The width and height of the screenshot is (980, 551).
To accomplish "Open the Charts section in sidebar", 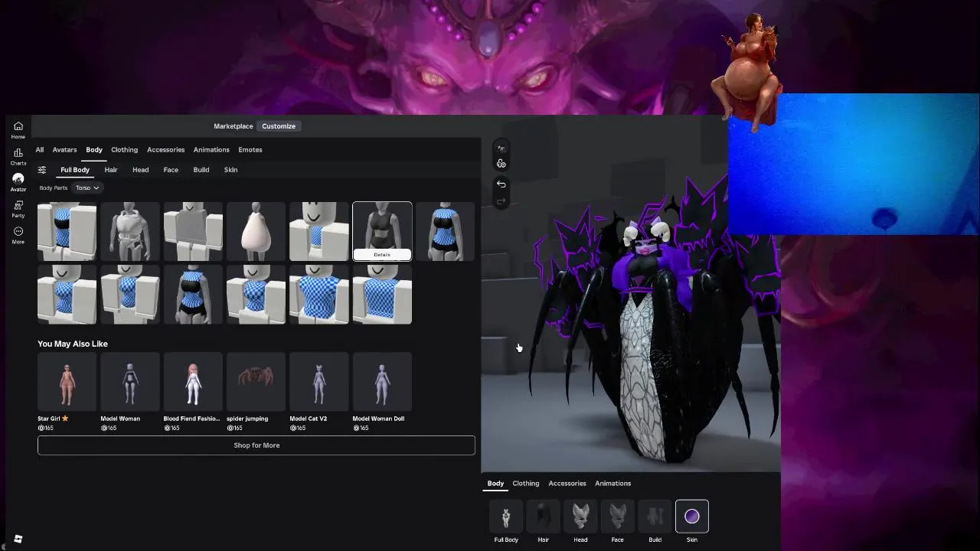I will (18, 157).
